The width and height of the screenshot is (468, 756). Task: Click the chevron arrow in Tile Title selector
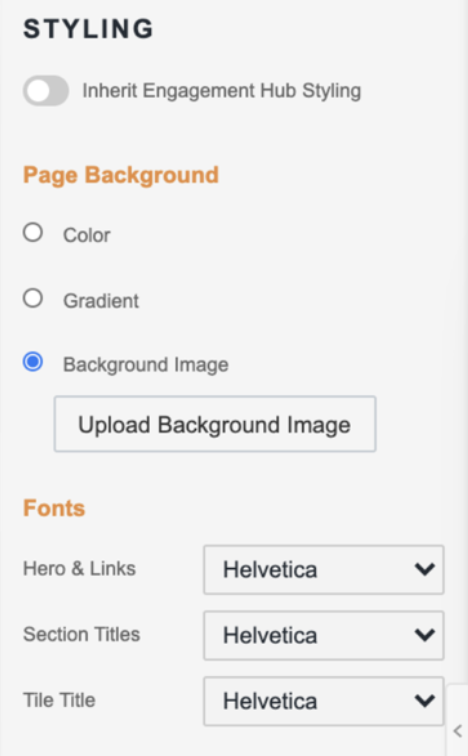(425, 701)
